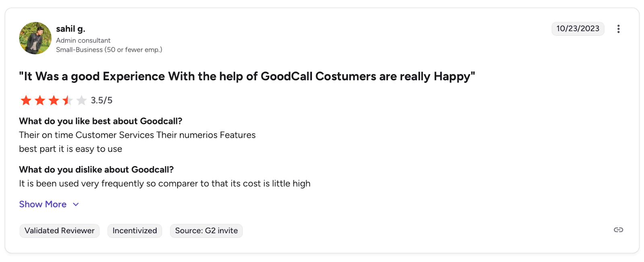Click the Small-Business company size label

pyautogui.click(x=109, y=50)
